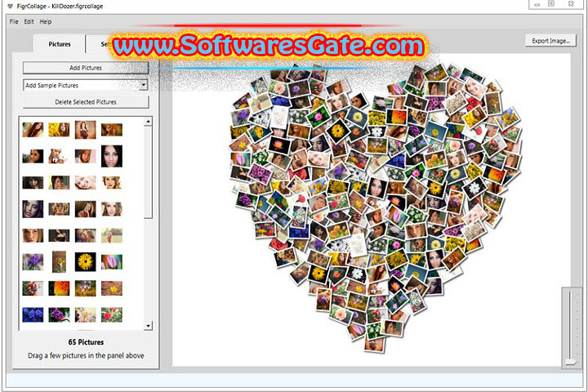Screen dimensions: 588x392
Task: Select the large dark-haired face close-up thumbnail
Action: [x=111, y=156]
